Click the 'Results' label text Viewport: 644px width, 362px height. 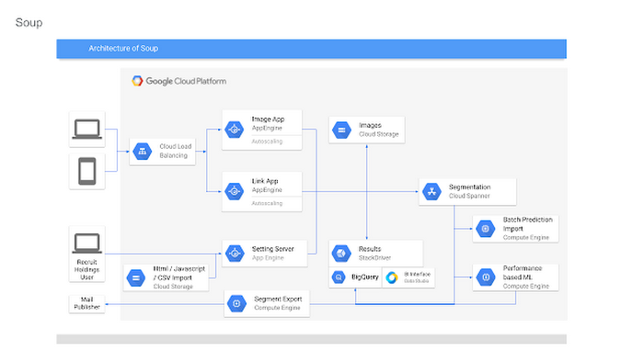[370, 249]
